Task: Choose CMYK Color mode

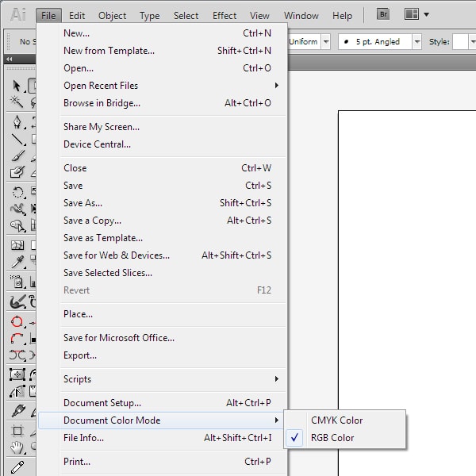Action: (344, 420)
